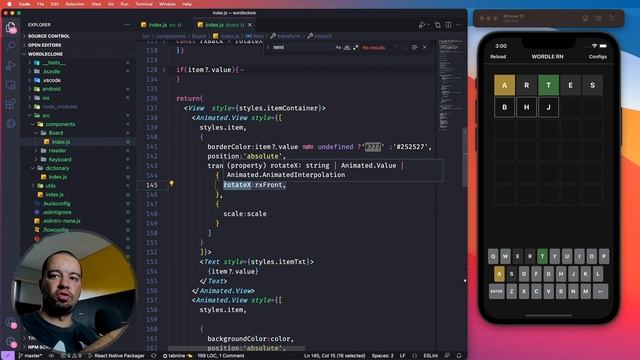Toggle Find in Selection
The width and height of the screenshot is (640, 360).
pos(415,47)
